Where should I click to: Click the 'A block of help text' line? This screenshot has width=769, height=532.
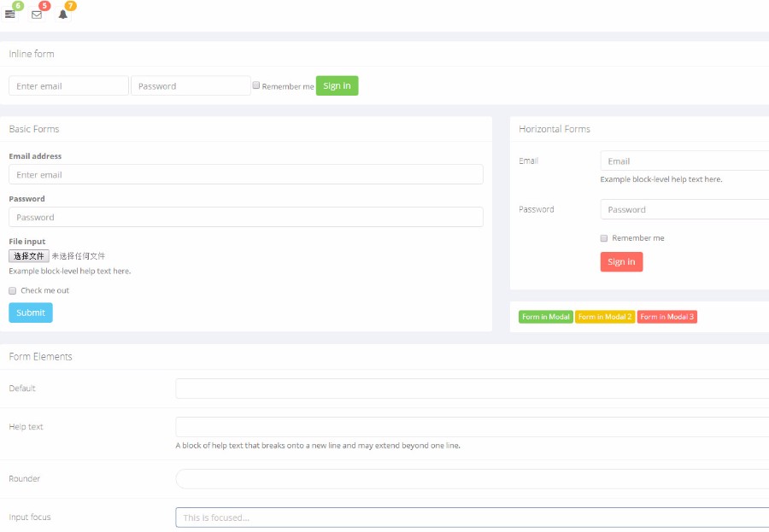coord(318,446)
